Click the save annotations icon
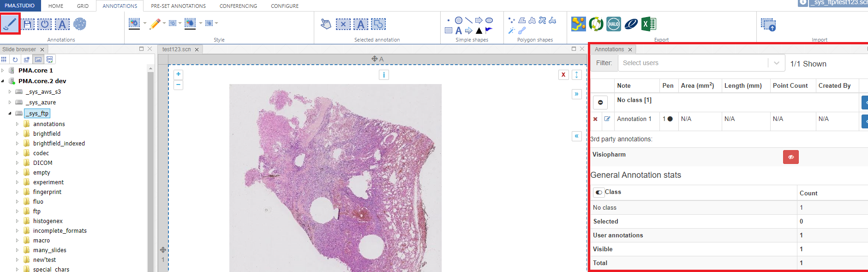868x272 pixels. click(x=28, y=24)
